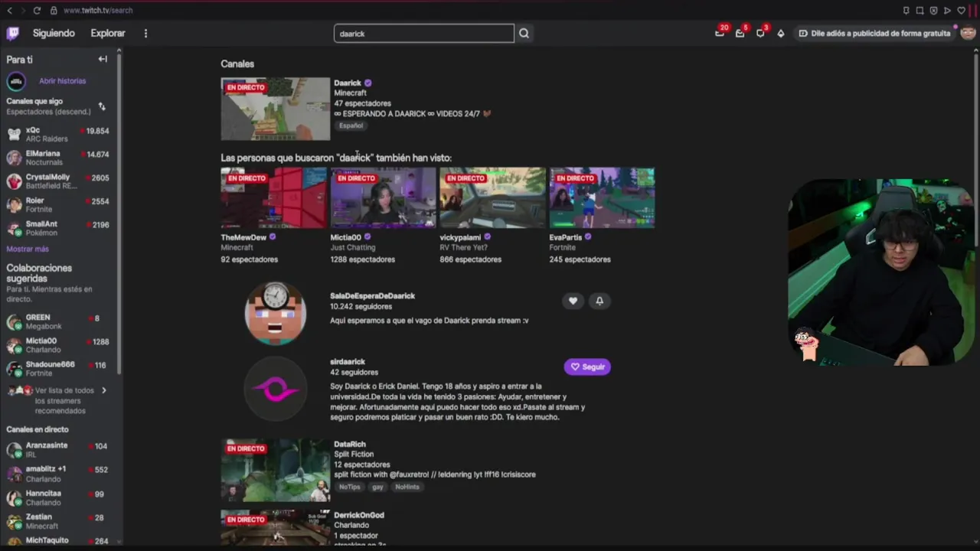
Task: Click SalaDeEsperaDeDaarick notification bell
Action: pos(599,301)
